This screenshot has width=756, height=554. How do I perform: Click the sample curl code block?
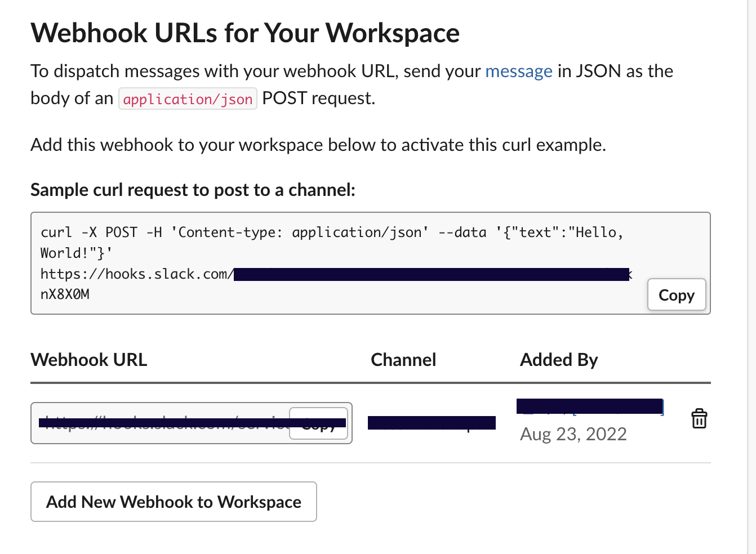(371, 263)
